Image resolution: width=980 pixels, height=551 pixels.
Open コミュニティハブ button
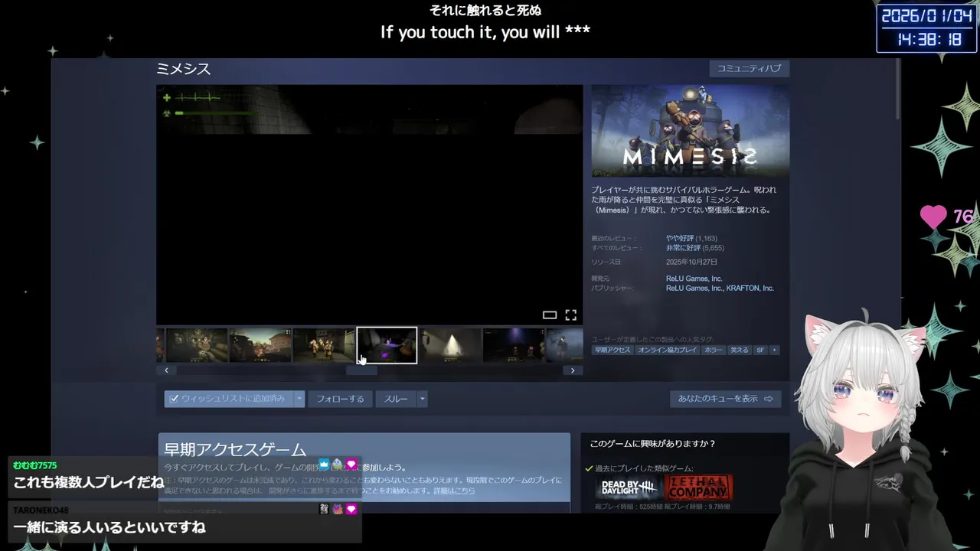(750, 68)
